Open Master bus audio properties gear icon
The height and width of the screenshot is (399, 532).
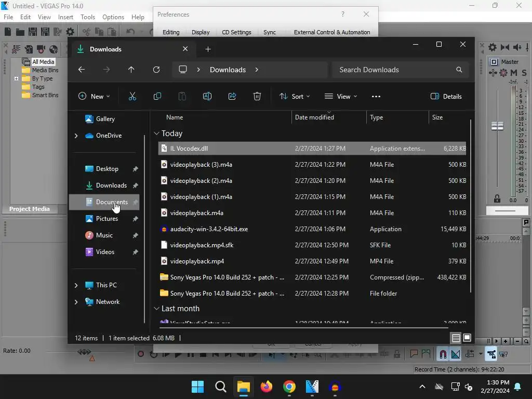coord(493,47)
